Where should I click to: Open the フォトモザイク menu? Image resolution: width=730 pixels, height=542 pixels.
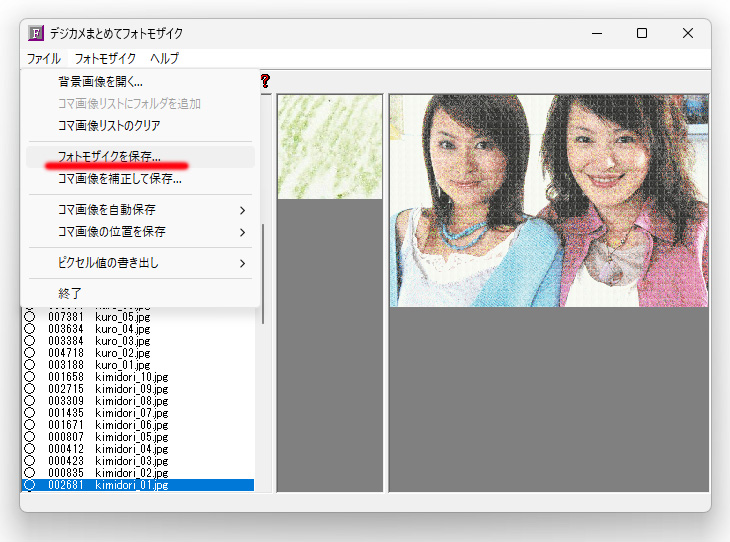105,59
